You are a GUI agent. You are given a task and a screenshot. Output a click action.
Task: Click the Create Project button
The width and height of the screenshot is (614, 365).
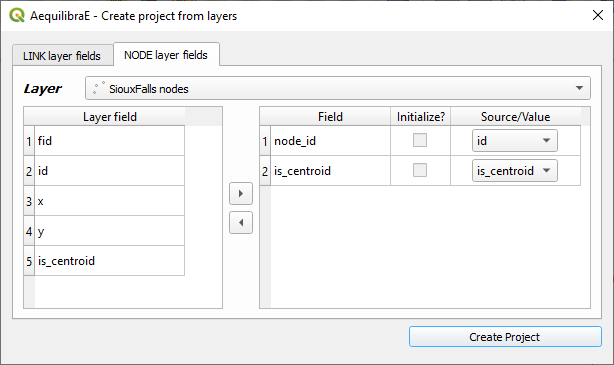pos(505,337)
